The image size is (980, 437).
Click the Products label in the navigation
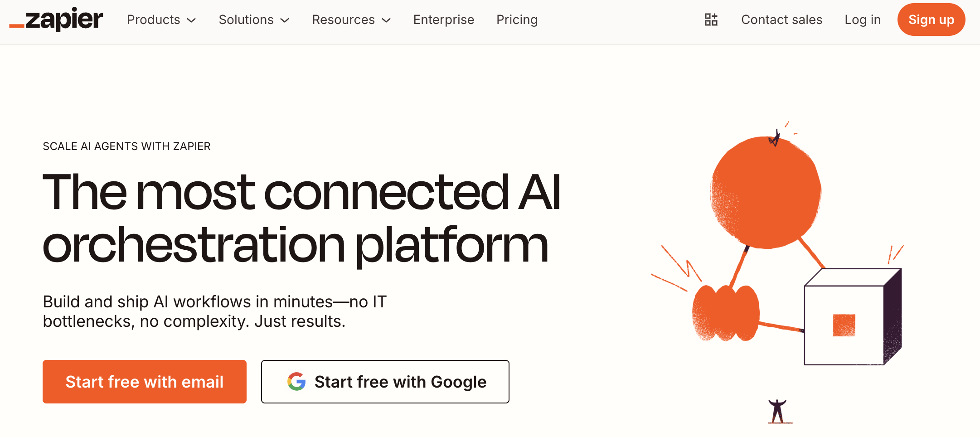click(153, 19)
